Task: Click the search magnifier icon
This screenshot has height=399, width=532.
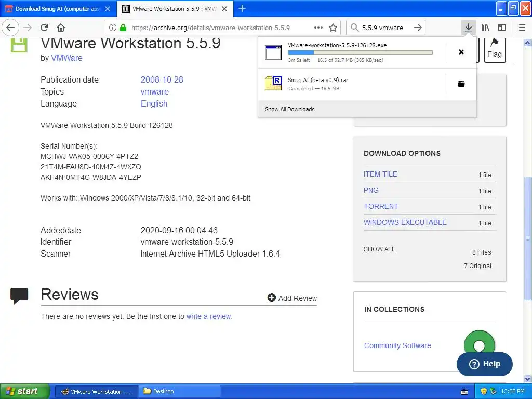Action: 354,28
